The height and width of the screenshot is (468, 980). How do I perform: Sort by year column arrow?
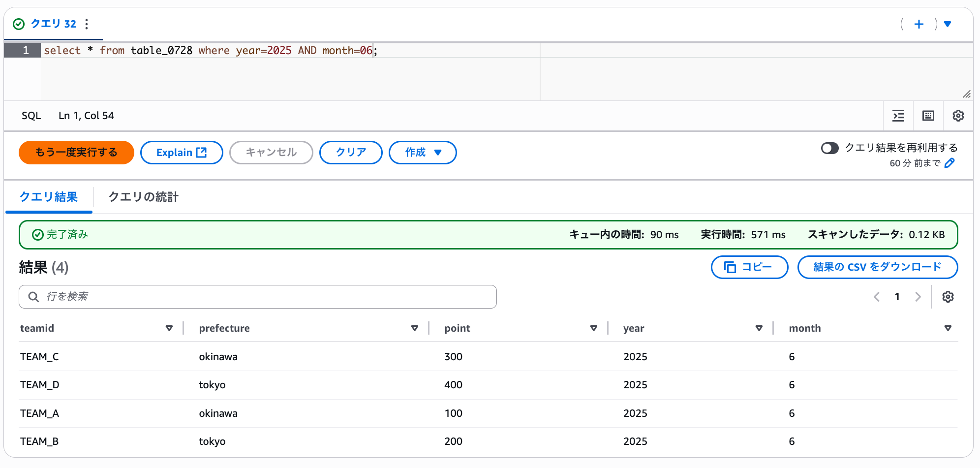(x=759, y=328)
